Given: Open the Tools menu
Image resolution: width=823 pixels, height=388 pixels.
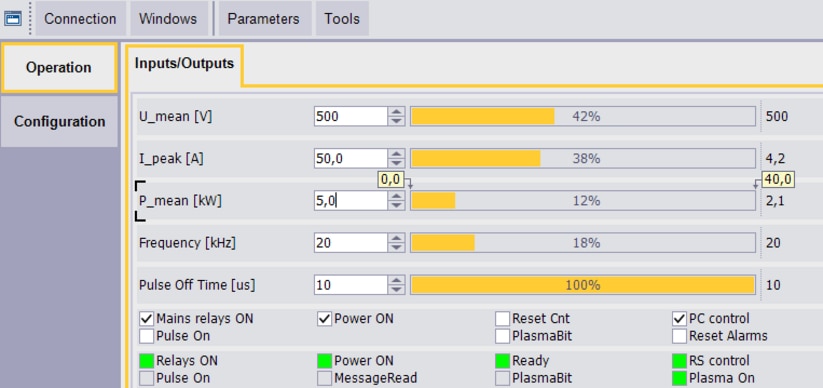Looking at the screenshot, I should tap(342, 19).
